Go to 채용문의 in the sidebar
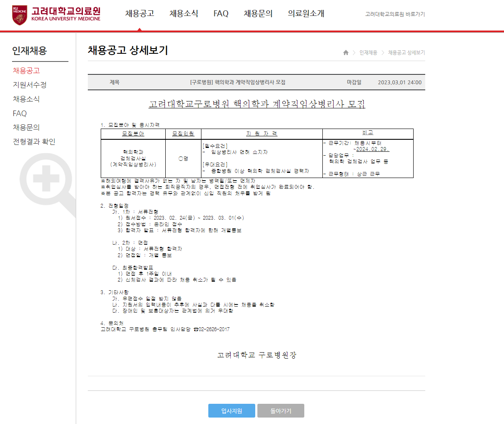Viewport: 504px width, 424px height. [26, 127]
